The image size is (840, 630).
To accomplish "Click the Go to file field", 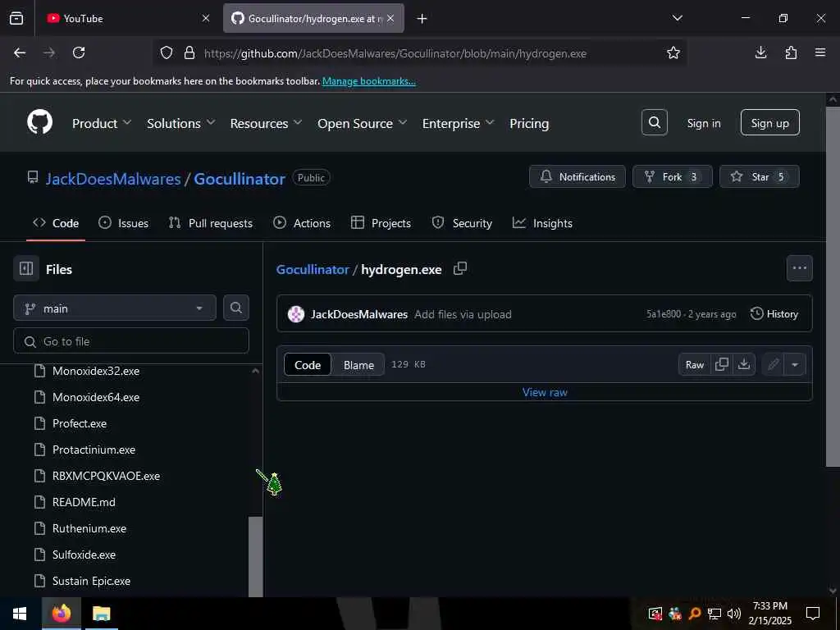I will coord(131,340).
